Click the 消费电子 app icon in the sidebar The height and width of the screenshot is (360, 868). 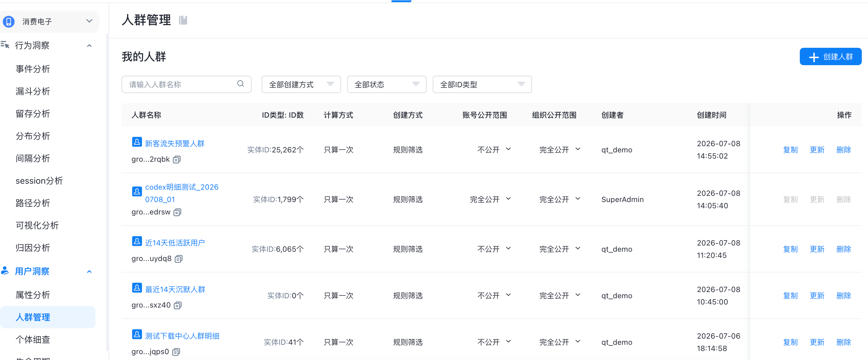[9, 22]
